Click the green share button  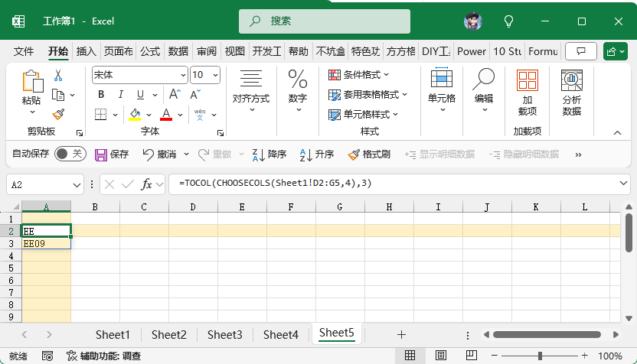615,51
